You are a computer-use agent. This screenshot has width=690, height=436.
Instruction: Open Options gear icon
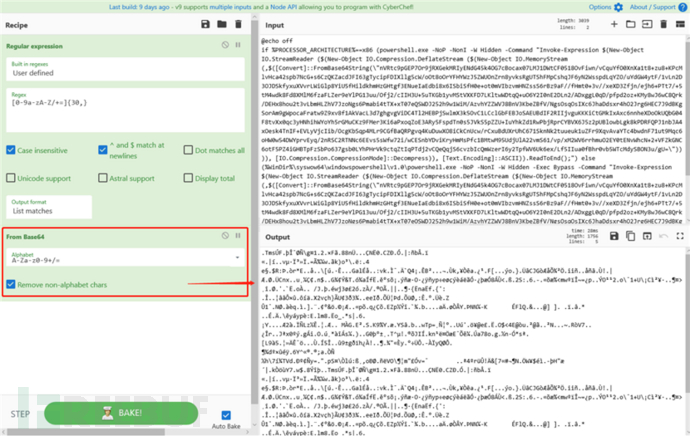[618, 7]
